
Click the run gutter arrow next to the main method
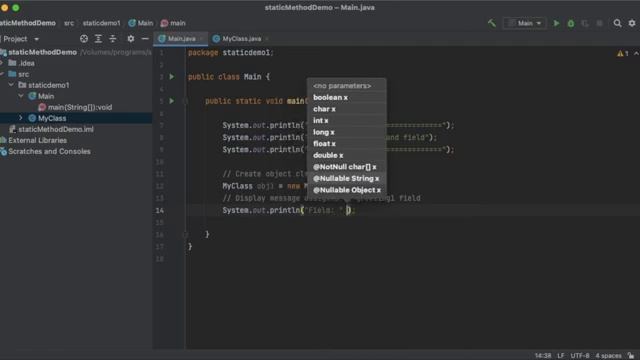click(x=172, y=101)
